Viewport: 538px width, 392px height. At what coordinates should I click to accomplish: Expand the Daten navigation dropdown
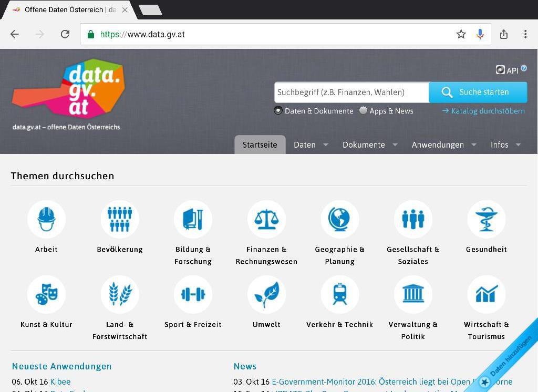click(x=310, y=145)
